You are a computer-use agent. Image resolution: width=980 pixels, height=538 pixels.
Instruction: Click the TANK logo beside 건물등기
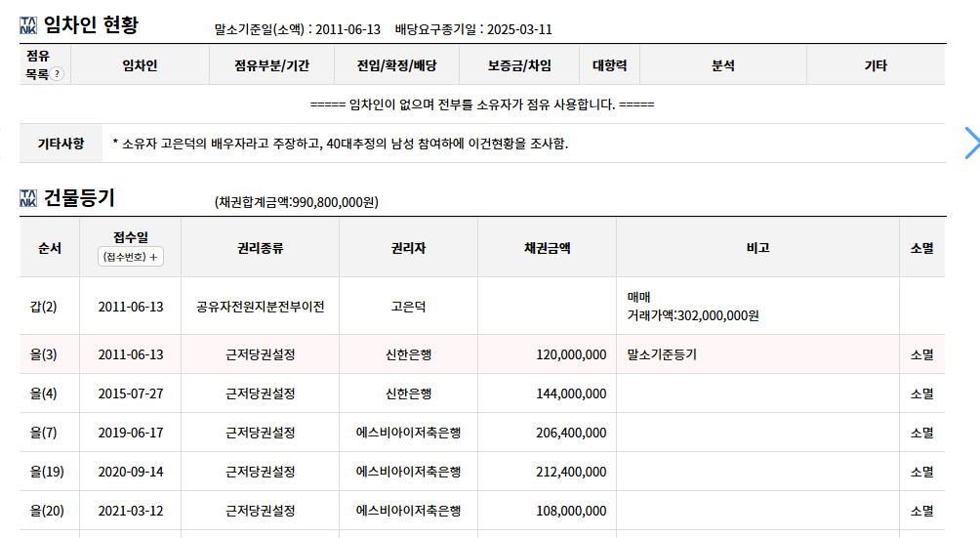(x=28, y=198)
